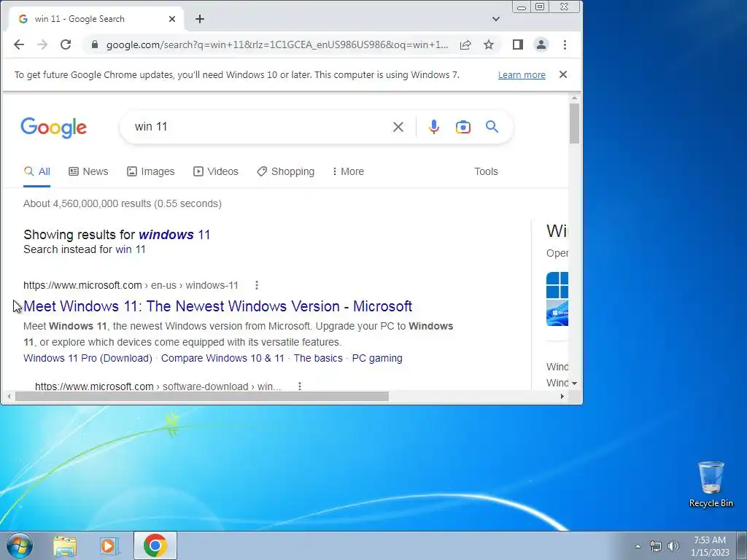Viewport: 747px width, 560px height.
Task: Open the volume speaker tray icon
Action: pyautogui.click(x=673, y=546)
